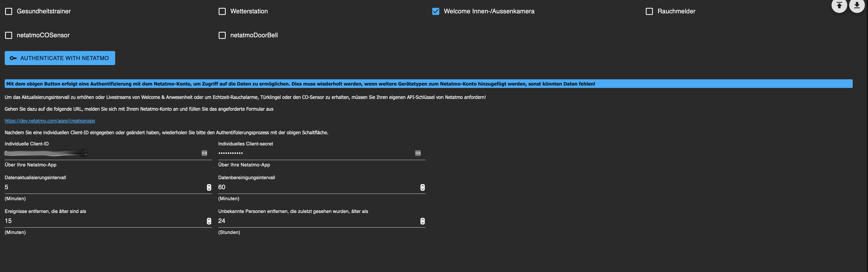Click the upload settings arrow icon

coord(839,5)
